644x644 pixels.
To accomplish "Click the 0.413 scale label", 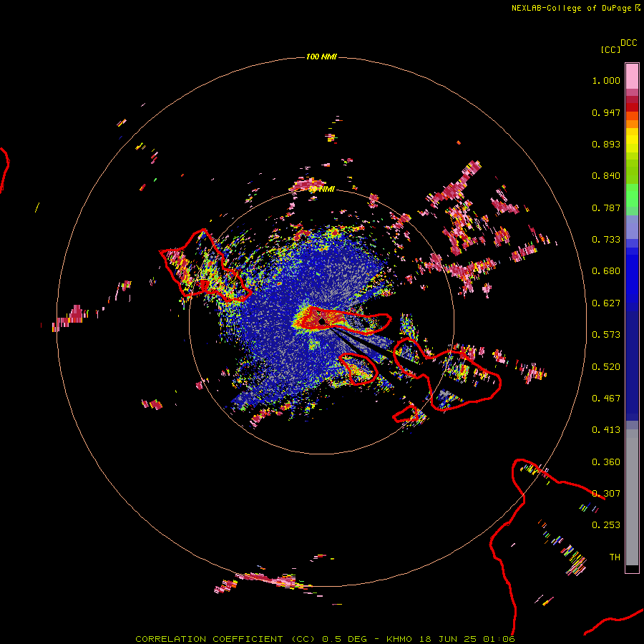I will pyautogui.click(x=606, y=430).
